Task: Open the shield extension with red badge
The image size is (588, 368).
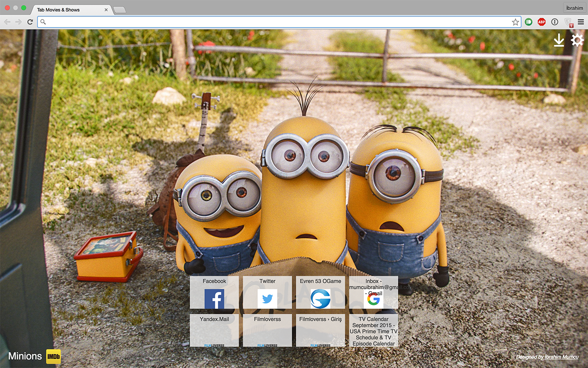Action: click(568, 22)
